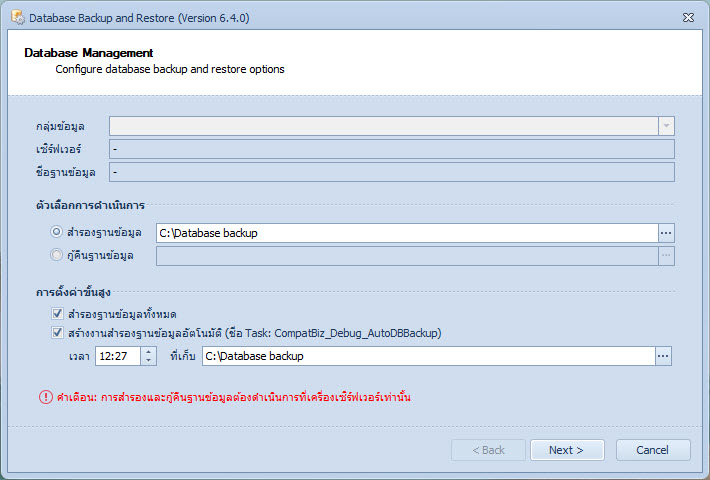The height and width of the screenshot is (480, 710).
Task: Click the เซิร์ฟเวอร์ server field
Action: tap(392, 149)
